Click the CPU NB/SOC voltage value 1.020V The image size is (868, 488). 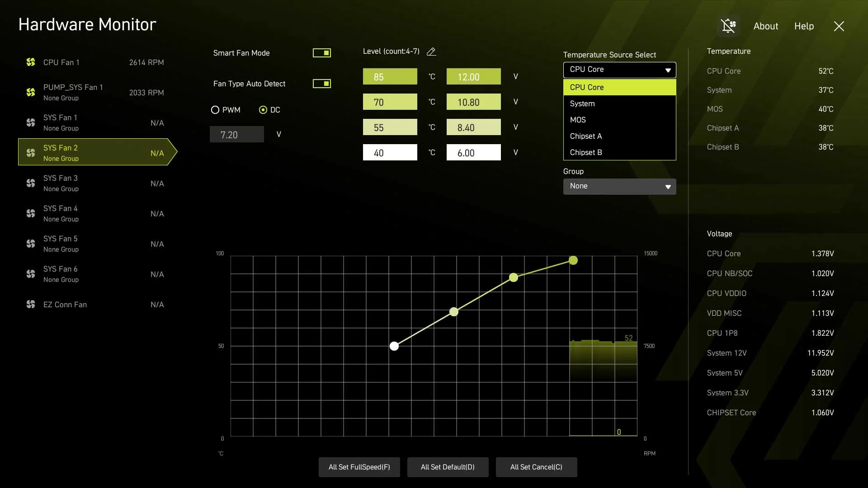pos(822,273)
